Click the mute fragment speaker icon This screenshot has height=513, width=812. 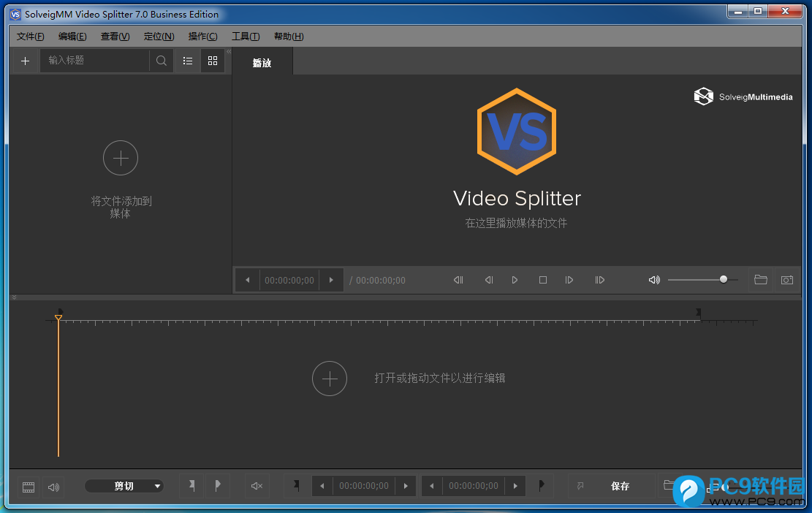(x=257, y=486)
